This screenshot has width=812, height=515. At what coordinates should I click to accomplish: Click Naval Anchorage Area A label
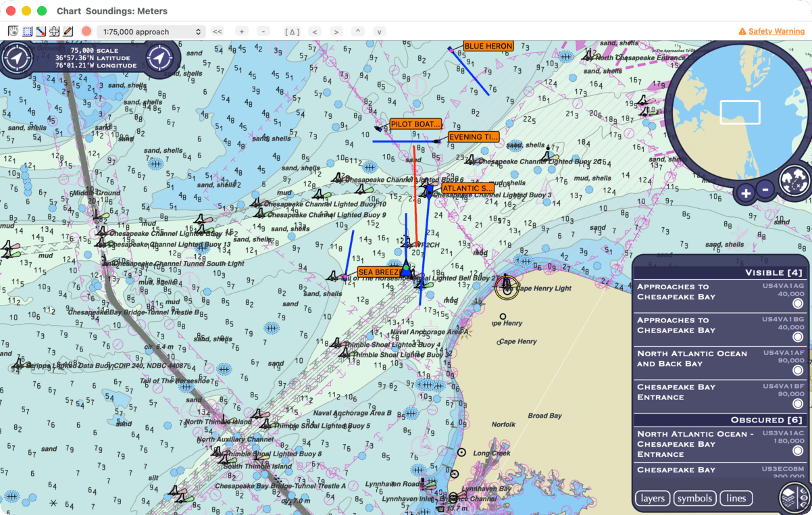tap(429, 332)
